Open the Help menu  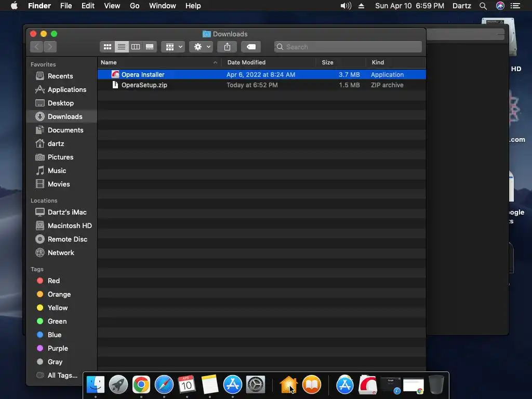pyautogui.click(x=193, y=6)
